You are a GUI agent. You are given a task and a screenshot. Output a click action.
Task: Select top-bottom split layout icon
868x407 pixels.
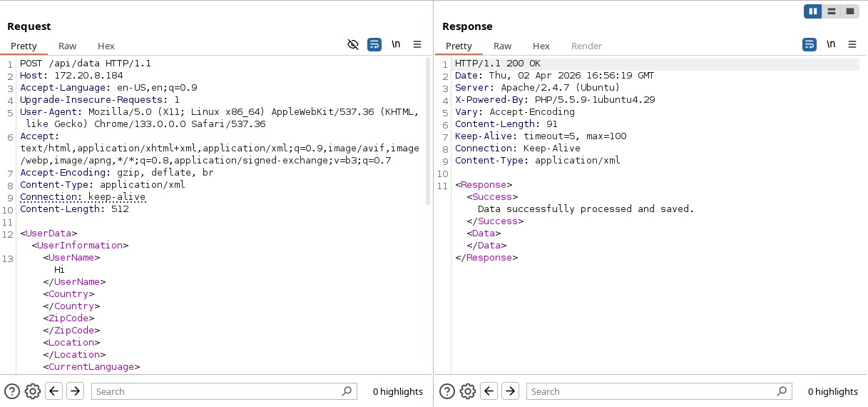831,11
